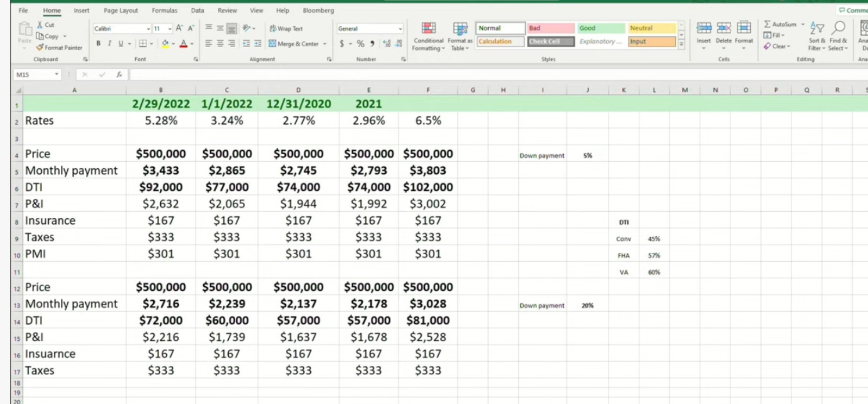Open Format as Table menu
The image size is (868, 404).
[460, 36]
